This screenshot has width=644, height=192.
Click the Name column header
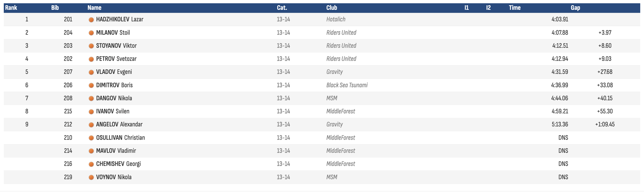pyautogui.click(x=94, y=8)
